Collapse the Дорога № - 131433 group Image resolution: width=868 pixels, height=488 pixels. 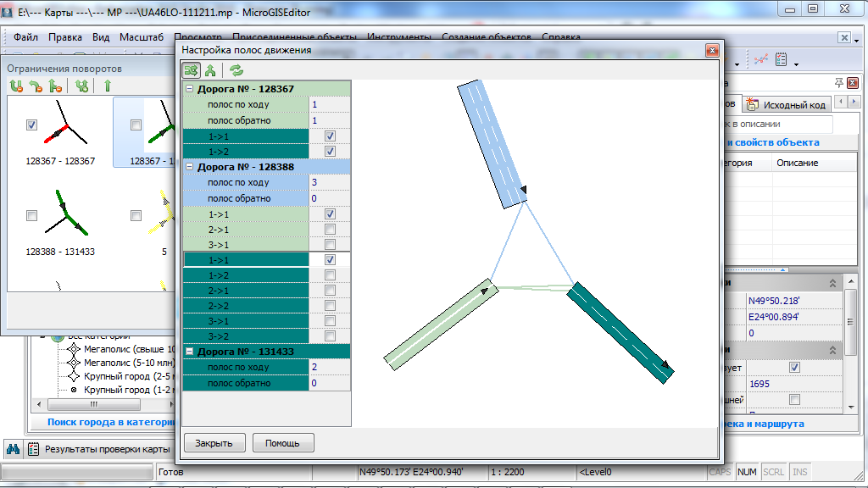tap(189, 352)
